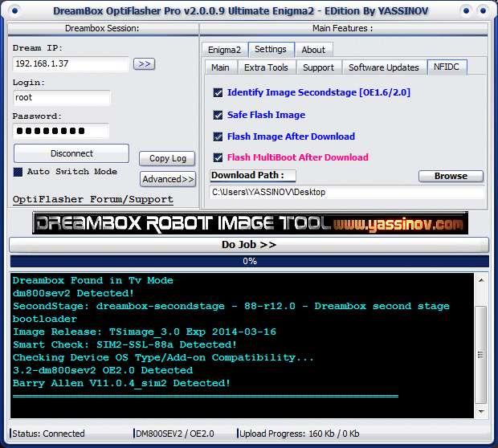The height and width of the screenshot is (448, 498).
Task: Click 'Smart Check: SIM2-SSL-88a Detected!' line
Action: tap(124, 344)
